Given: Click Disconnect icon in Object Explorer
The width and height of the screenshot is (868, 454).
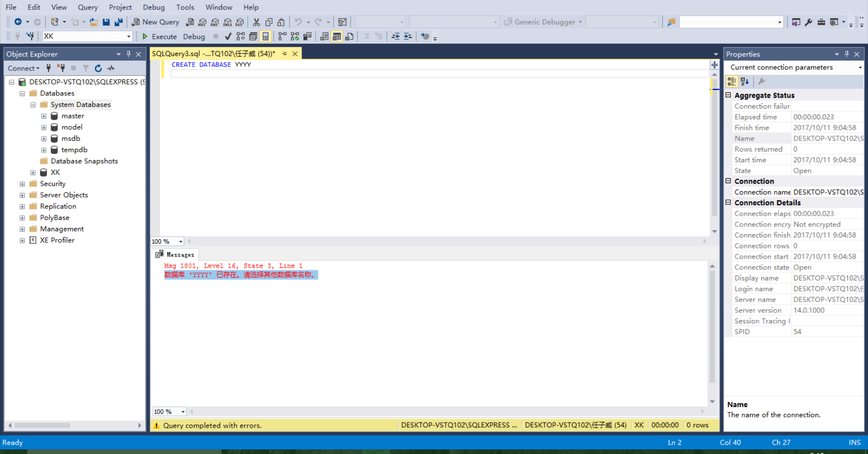Looking at the screenshot, I should [61, 68].
